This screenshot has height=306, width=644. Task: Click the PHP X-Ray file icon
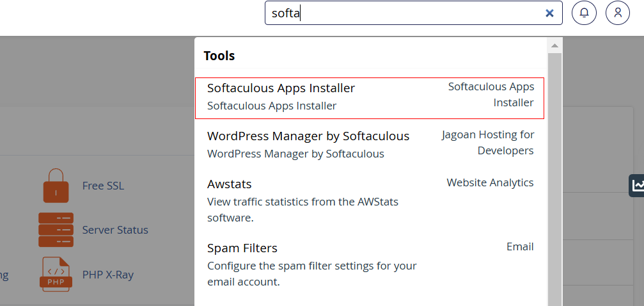(x=56, y=275)
